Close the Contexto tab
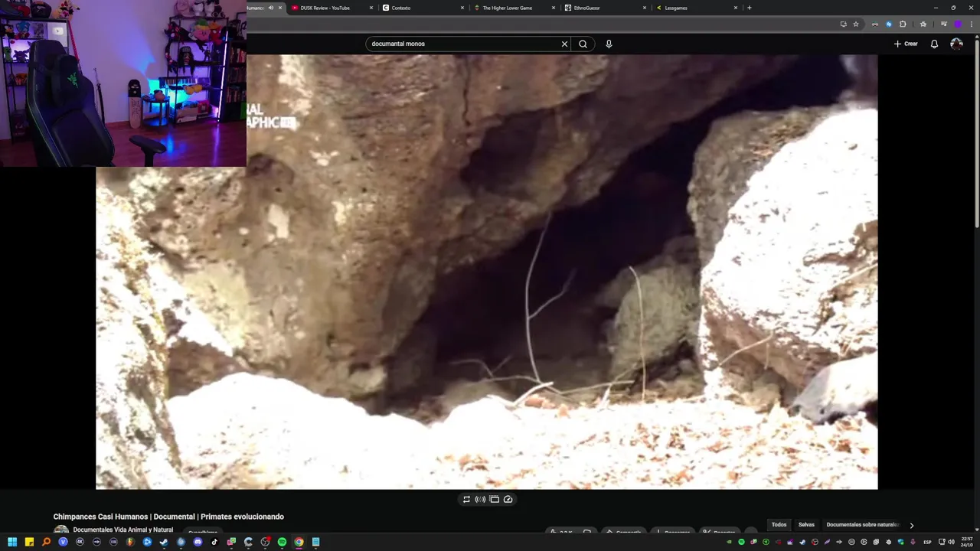This screenshot has width=980, height=551. point(462,8)
